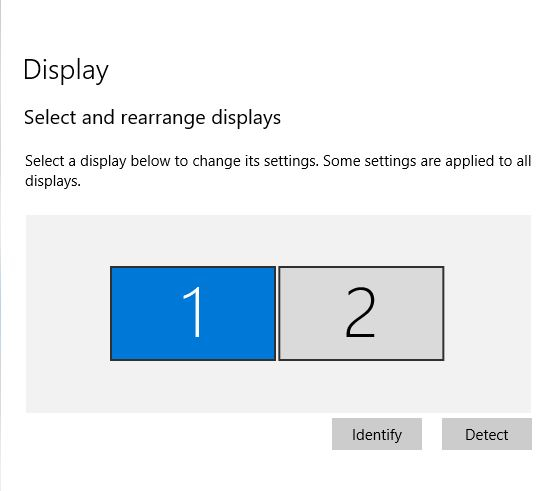Switch selection to the unselected second monitor
The height and width of the screenshot is (491, 556).
361,313
